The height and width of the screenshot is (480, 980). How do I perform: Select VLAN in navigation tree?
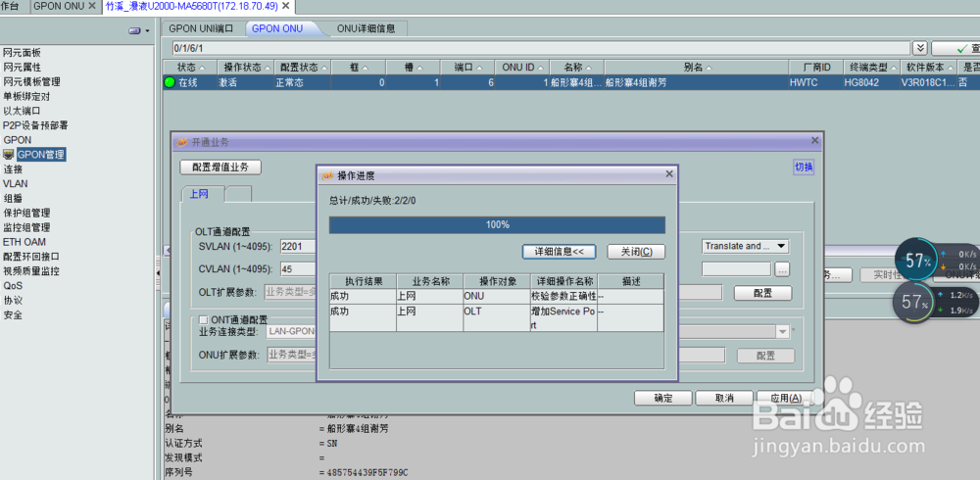point(15,184)
